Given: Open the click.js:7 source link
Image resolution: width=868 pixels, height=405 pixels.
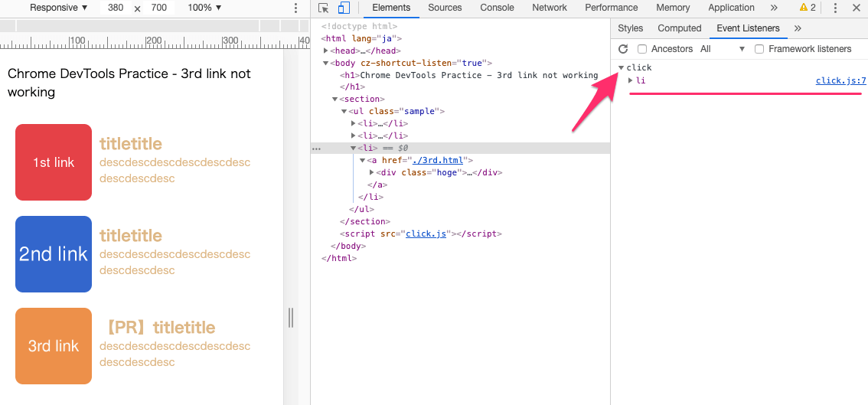Looking at the screenshot, I should tap(840, 80).
